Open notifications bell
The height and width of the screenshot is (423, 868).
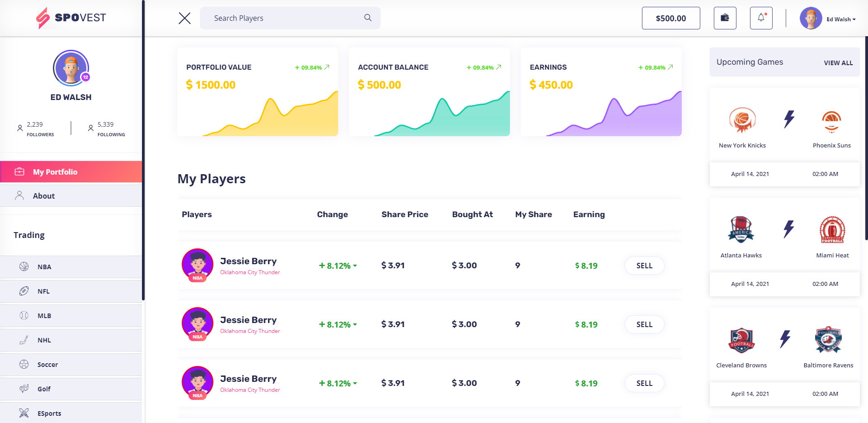pyautogui.click(x=761, y=18)
